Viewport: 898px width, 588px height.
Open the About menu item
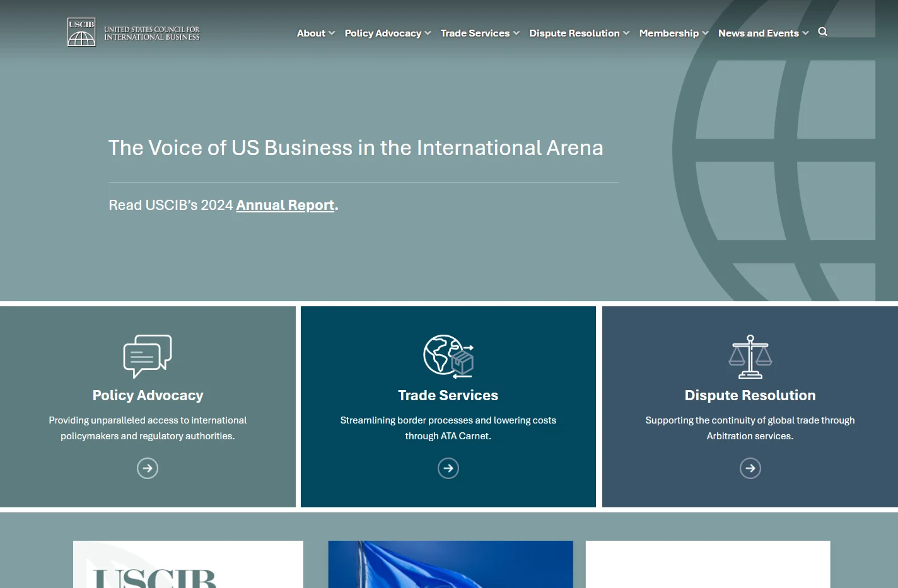click(x=311, y=33)
